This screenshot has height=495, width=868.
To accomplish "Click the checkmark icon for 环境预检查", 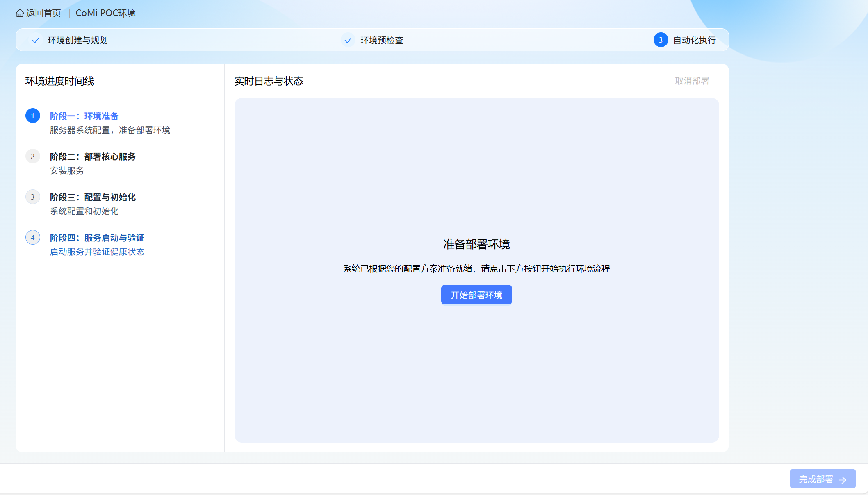I will tap(348, 40).
